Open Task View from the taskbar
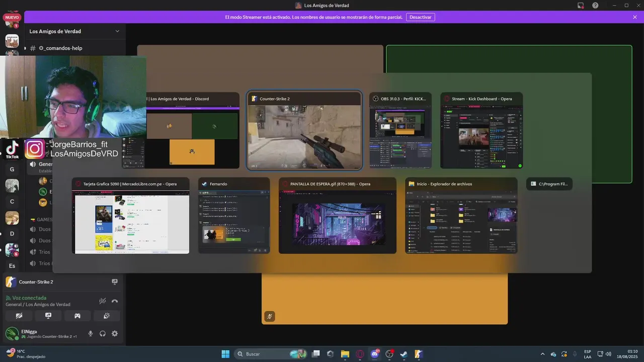 (316, 354)
